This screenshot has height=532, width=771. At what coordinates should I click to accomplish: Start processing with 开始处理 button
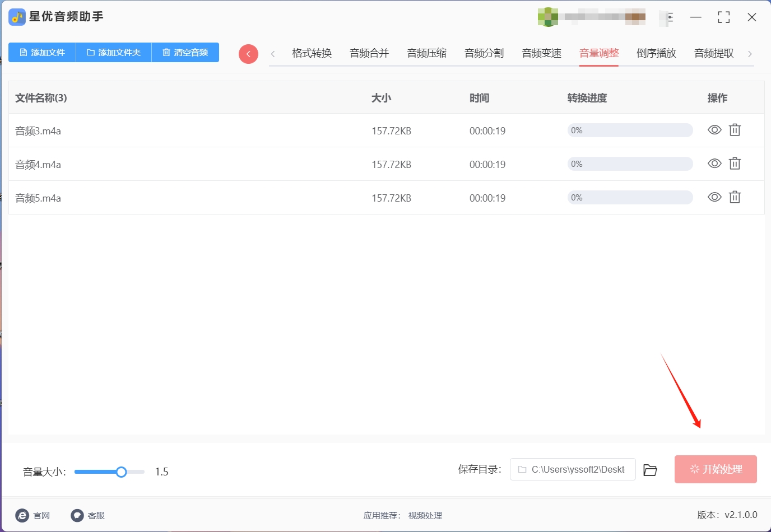(716, 469)
